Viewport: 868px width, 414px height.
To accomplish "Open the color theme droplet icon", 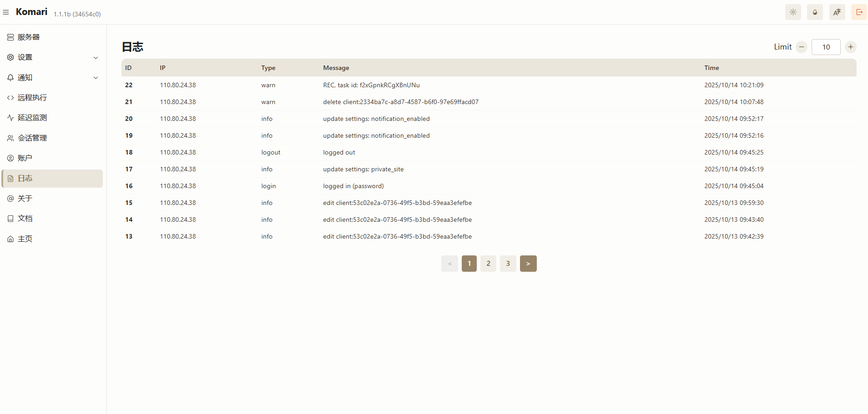I will pyautogui.click(x=815, y=12).
